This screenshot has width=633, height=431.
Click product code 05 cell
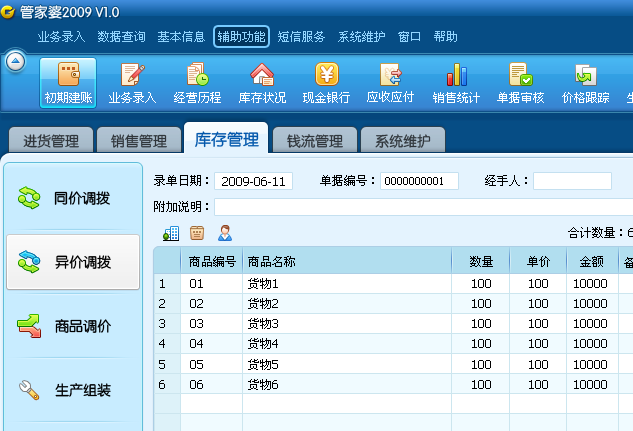tap(212, 364)
